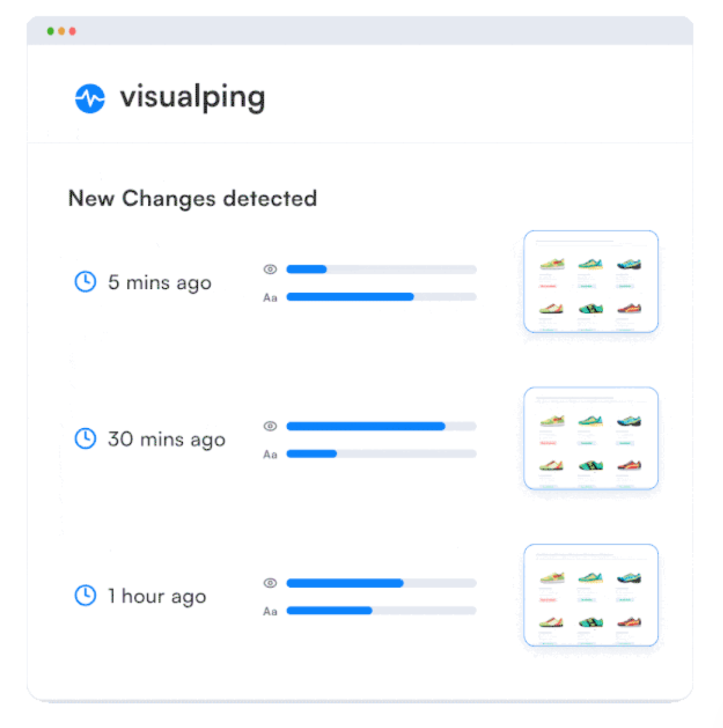
Task: Open the 5 mins ago page snapshot thumbnail
Action: coord(591,282)
